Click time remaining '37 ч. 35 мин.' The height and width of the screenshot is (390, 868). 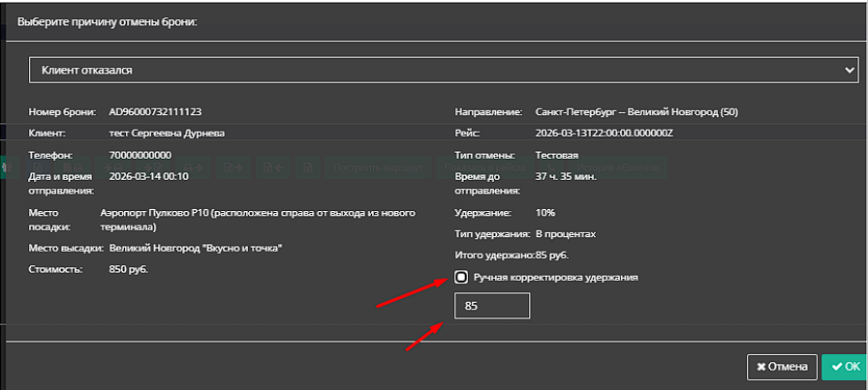click(x=567, y=177)
